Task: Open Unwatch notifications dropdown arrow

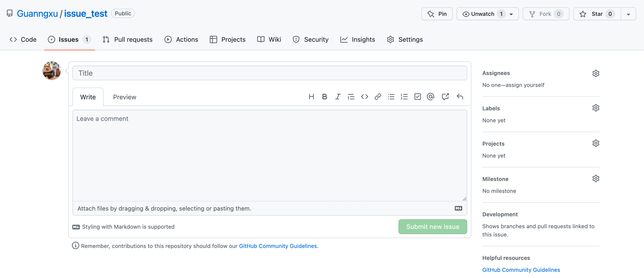Action: pyautogui.click(x=511, y=14)
